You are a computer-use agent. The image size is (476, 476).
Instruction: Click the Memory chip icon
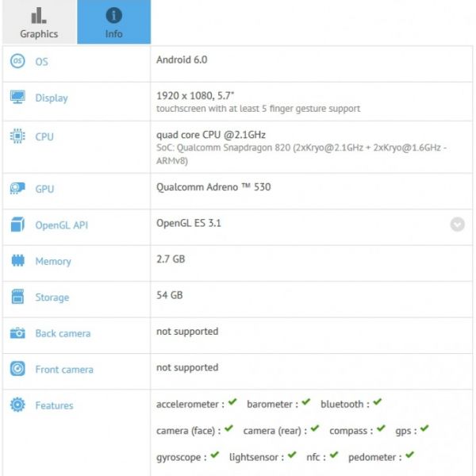tap(17, 261)
